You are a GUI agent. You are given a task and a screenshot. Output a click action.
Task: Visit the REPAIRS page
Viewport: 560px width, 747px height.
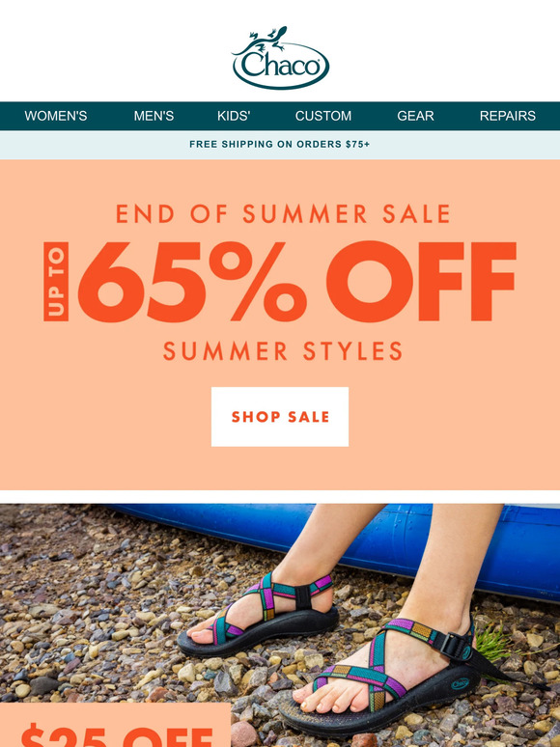[508, 116]
